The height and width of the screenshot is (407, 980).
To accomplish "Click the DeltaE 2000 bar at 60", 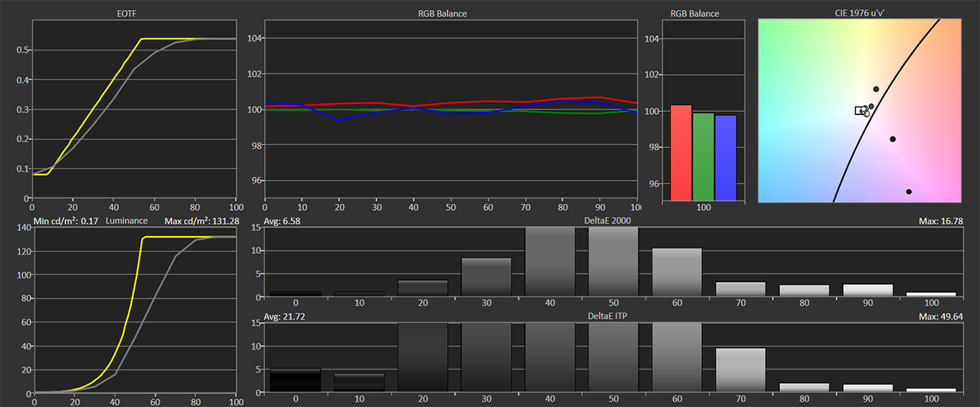I will pos(677,272).
